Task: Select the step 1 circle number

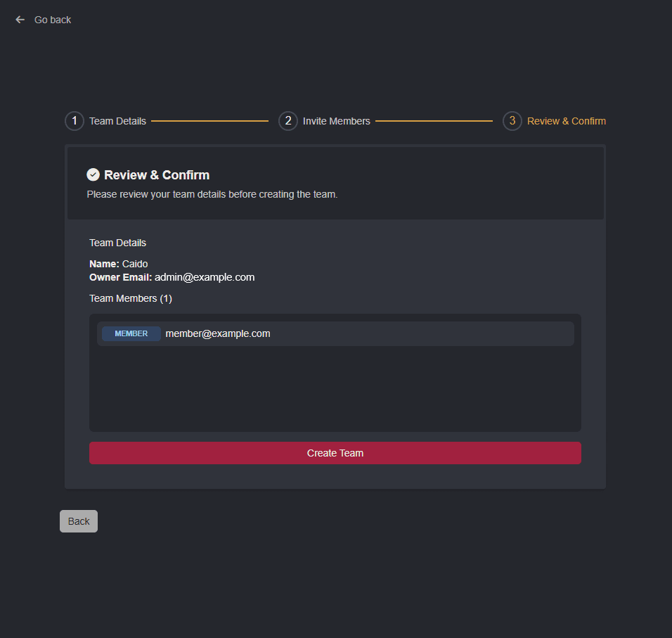Action: (75, 121)
